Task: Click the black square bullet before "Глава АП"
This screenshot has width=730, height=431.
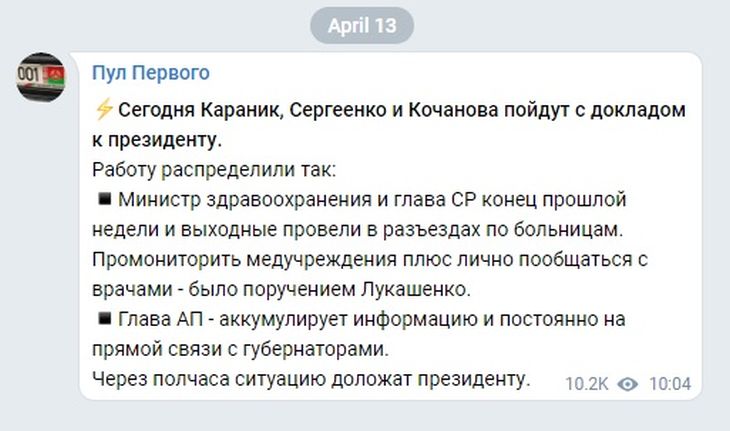Action: [103, 320]
